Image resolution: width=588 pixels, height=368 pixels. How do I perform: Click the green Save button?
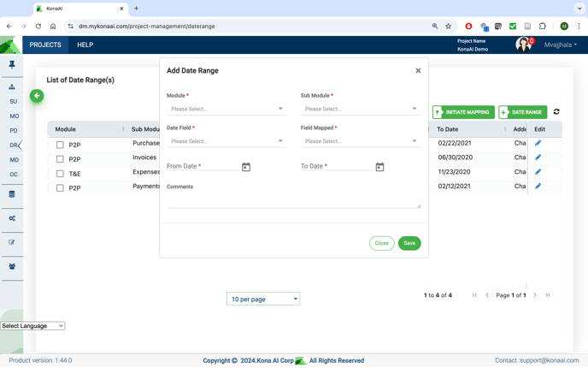[x=409, y=243]
